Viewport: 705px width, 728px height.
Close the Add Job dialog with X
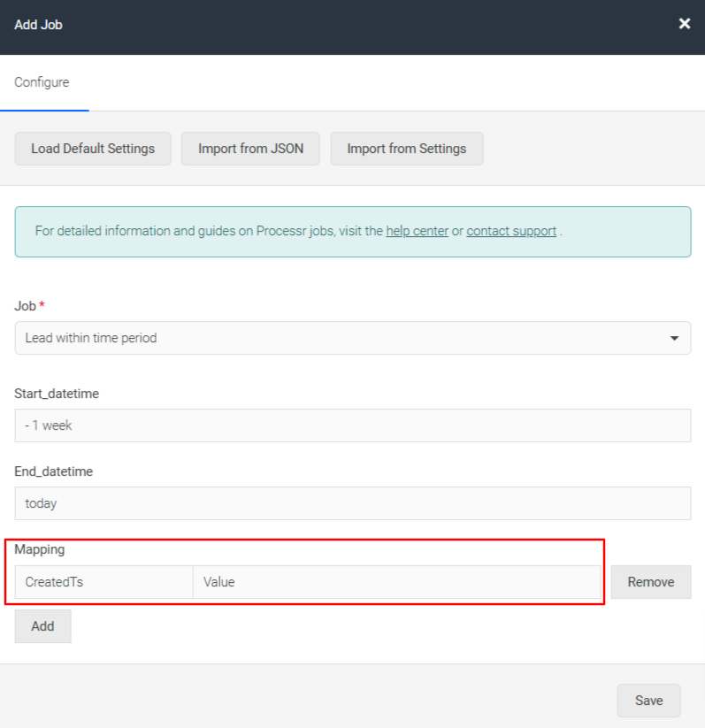click(684, 24)
